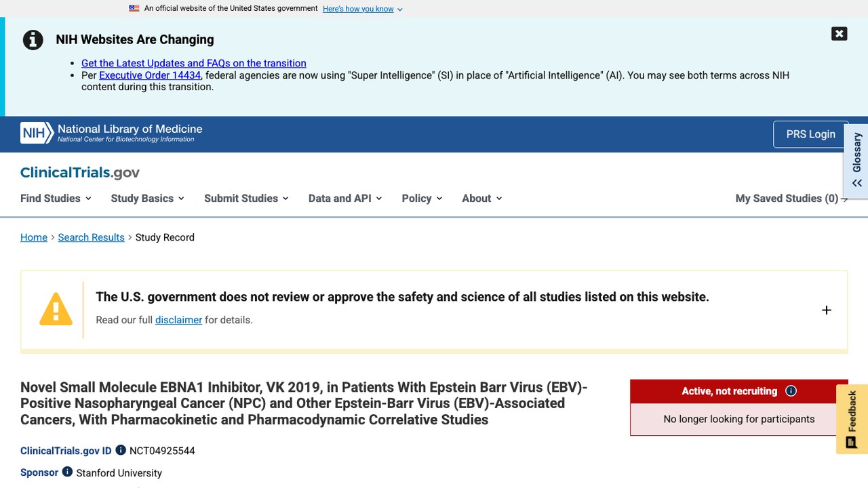Image resolution: width=868 pixels, height=488 pixels.
Task: Click the info icon next to Sponsor
Action: pyautogui.click(x=67, y=472)
